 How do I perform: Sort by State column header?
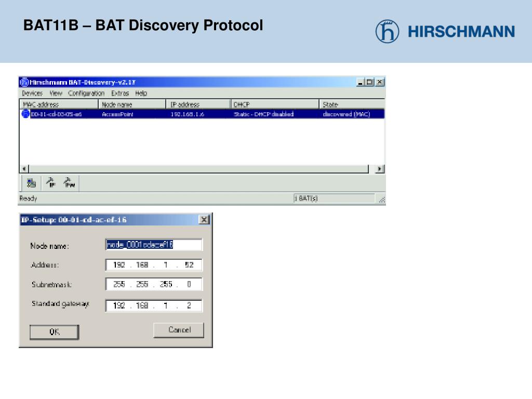352,104
